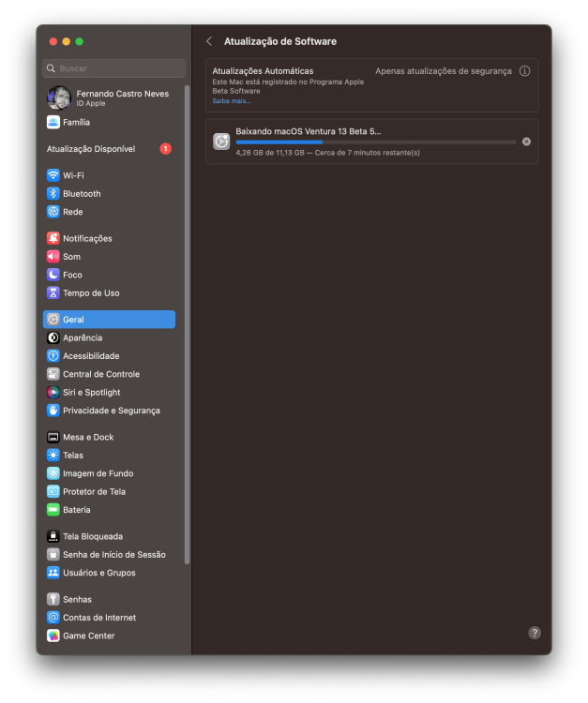Open the Senhas key icon
Screen dimensions: 588x703
pos(53,599)
